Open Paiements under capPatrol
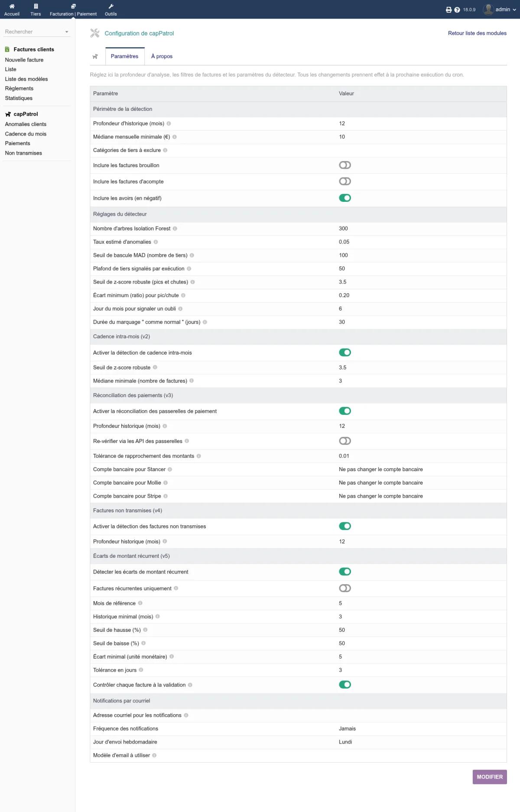Image resolution: width=520 pixels, height=812 pixels. pos(18,143)
